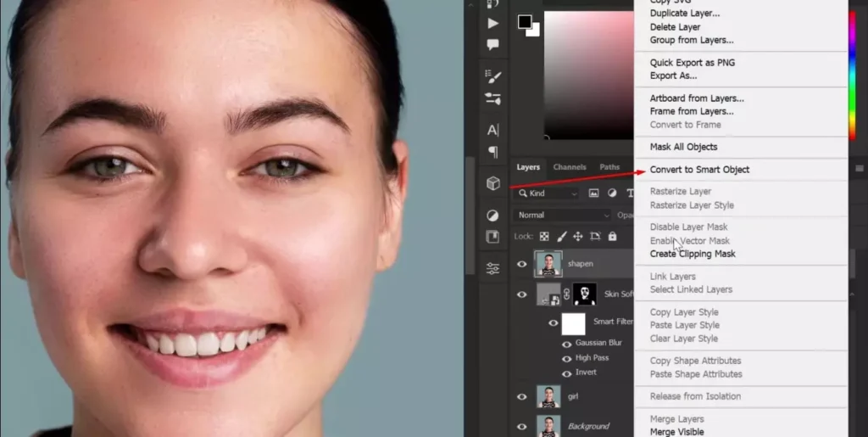868x437 pixels.
Task: Click the rainbow hue slider strip
Action: (852, 75)
